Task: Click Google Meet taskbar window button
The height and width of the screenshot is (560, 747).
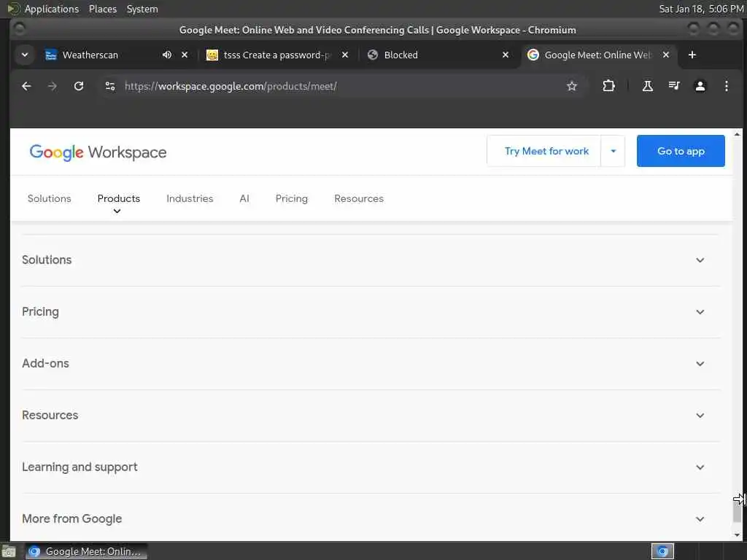Action: pos(86,551)
